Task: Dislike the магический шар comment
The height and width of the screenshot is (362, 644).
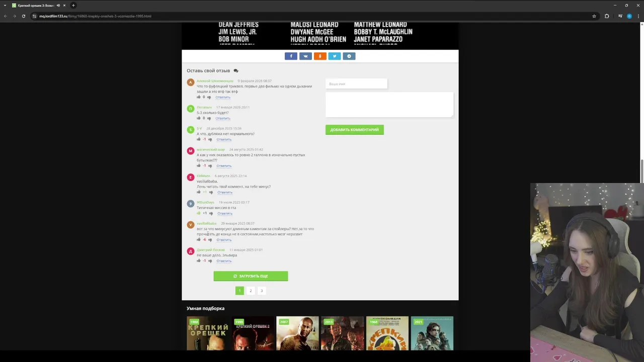Action: 210,165
